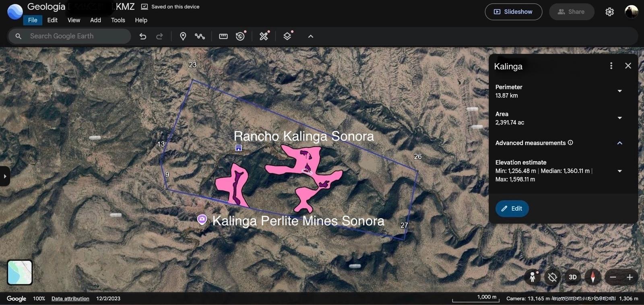
Task: Click the Undo arrow in toolbar
Action: click(142, 36)
